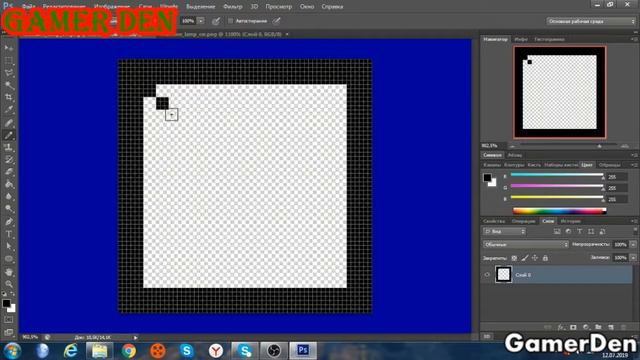Screen dimensions: 640x360
Task: Switch to the History (История) tab
Action: click(x=571, y=221)
